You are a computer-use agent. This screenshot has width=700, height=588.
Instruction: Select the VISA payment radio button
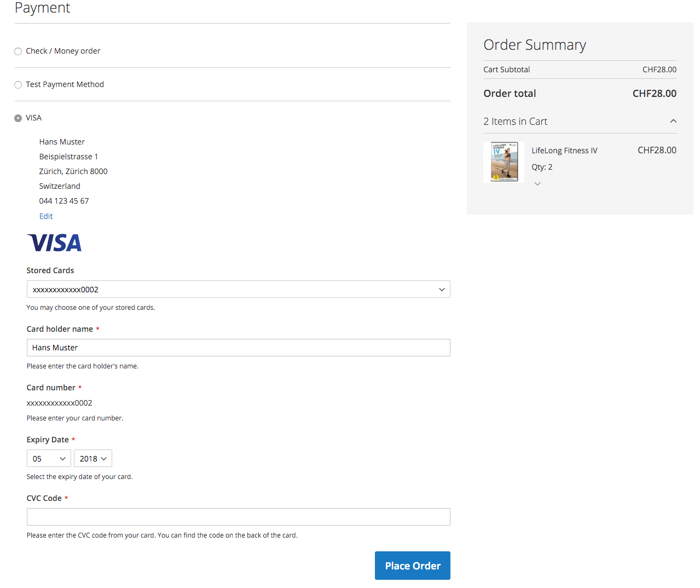18,118
